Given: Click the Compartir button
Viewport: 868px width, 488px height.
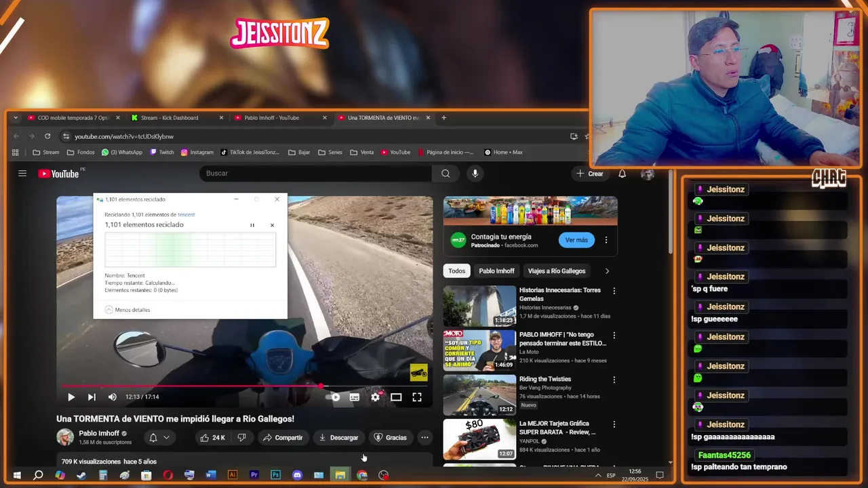Looking at the screenshot, I should coord(283,438).
